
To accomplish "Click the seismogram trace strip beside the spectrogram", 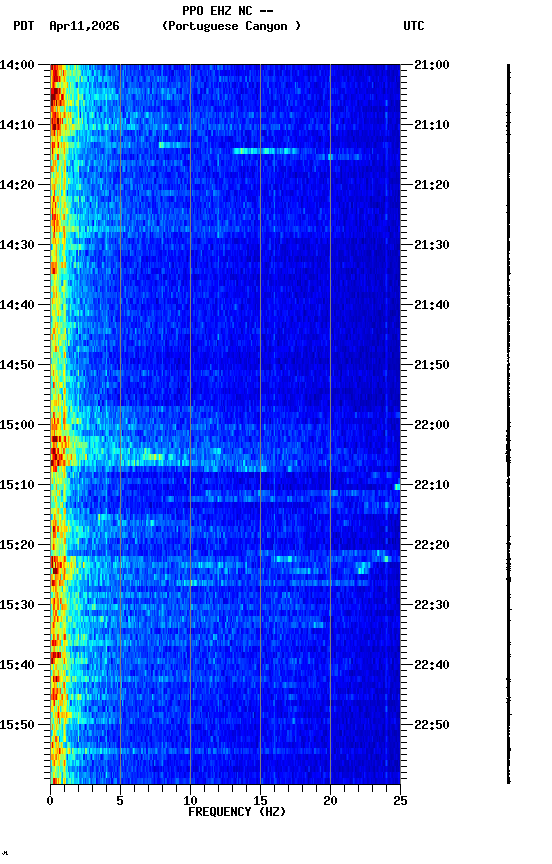I will [x=508, y=424].
